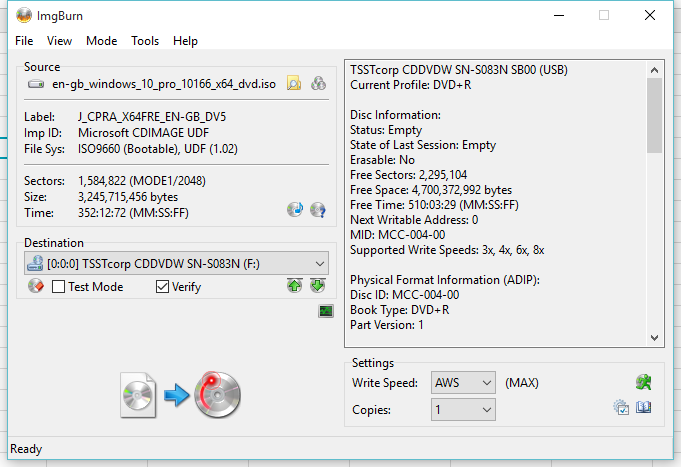Open the Mode menu

102,41
